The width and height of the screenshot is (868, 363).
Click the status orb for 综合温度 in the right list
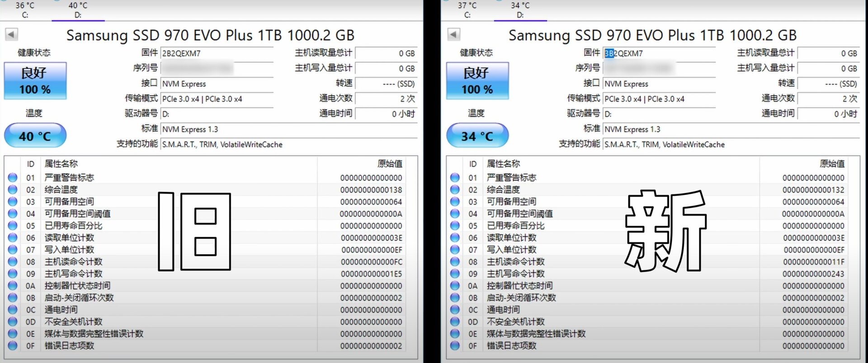click(x=455, y=190)
